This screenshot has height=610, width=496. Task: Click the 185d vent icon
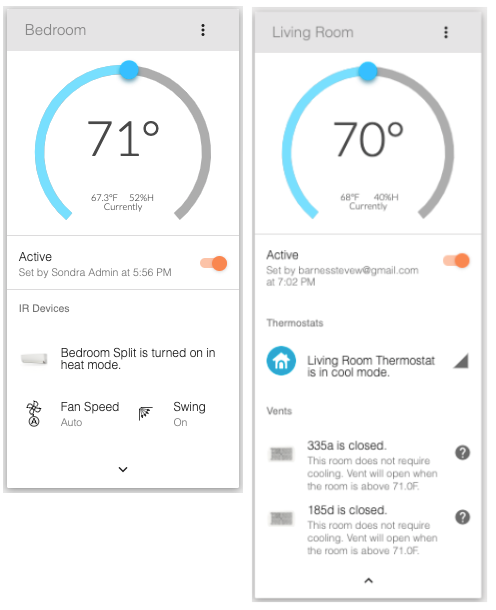281,518
